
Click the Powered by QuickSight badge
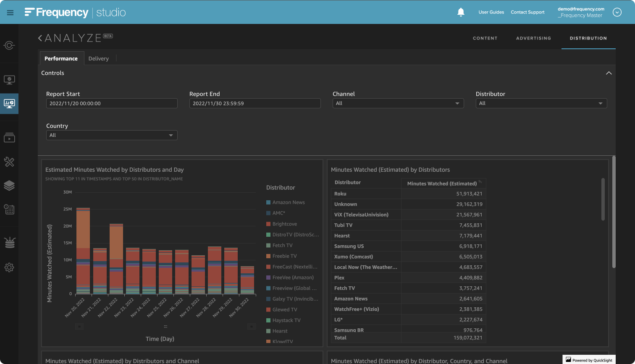589,360
